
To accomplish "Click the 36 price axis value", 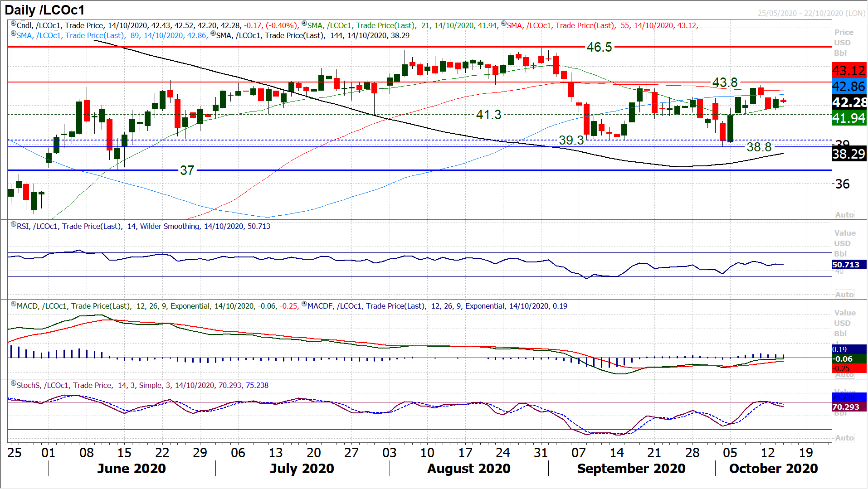I will pyautogui.click(x=843, y=184).
